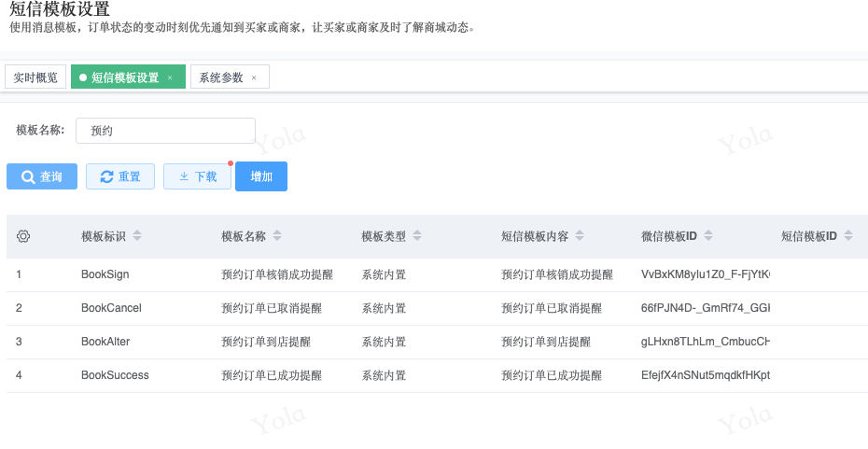
Task: Click the 模板类型 column header
Action: 384,236
